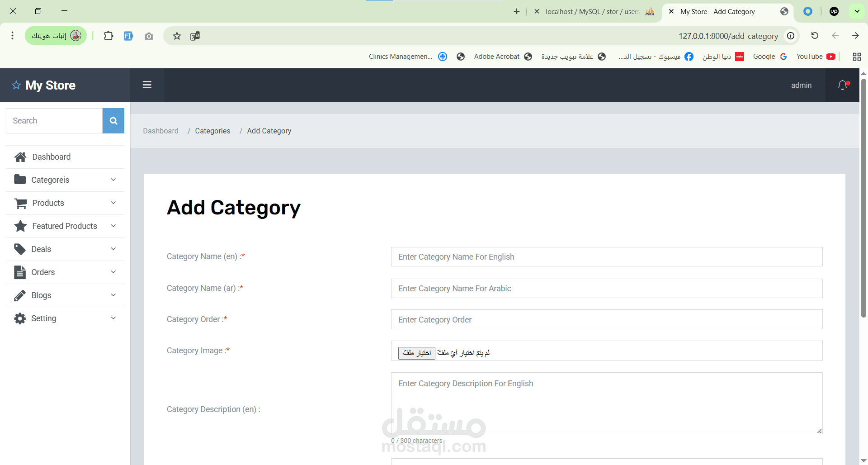Open the Adobe Acrobat bookmark

pyautogui.click(x=503, y=57)
